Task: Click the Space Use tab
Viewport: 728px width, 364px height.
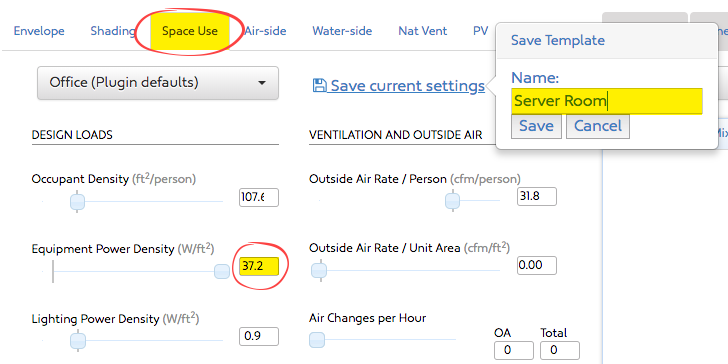Action: [190, 31]
